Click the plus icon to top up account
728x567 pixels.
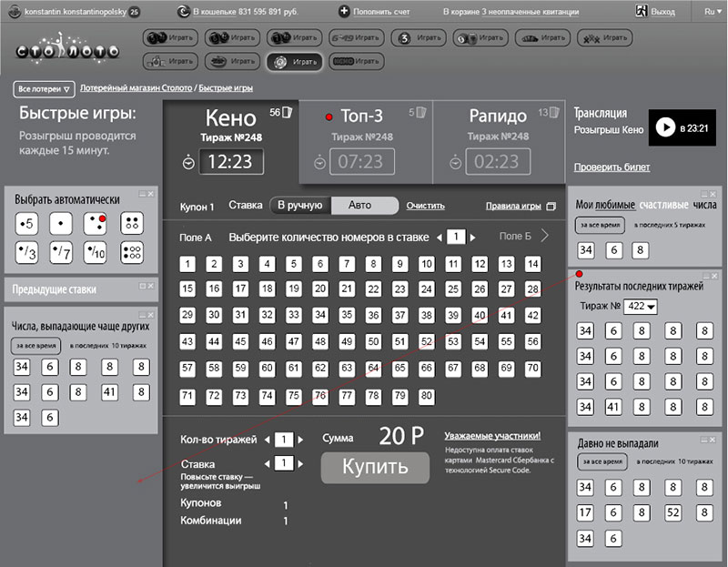pos(344,12)
